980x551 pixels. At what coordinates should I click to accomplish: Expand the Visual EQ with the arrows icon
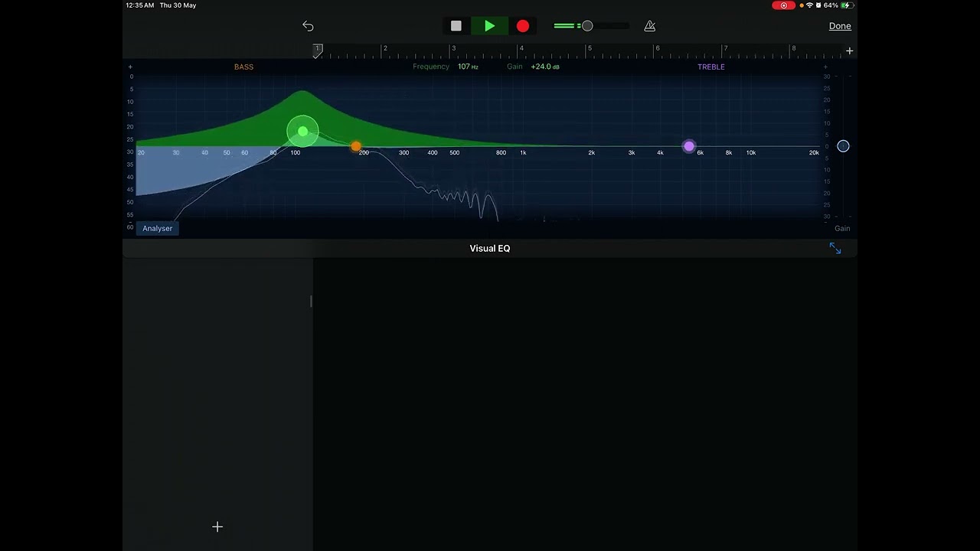coord(835,249)
